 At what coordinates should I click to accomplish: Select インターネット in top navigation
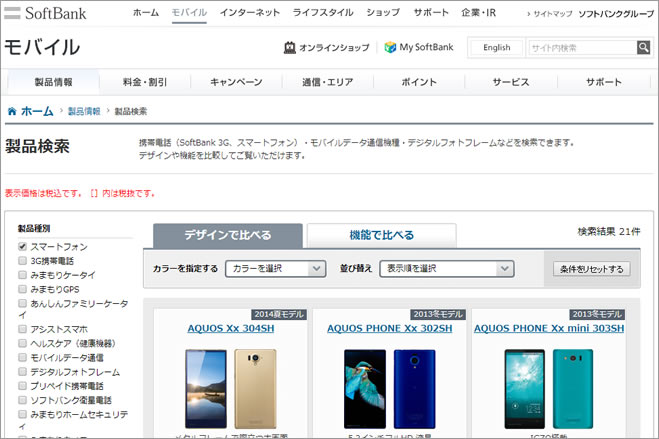[x=250, y=13]
